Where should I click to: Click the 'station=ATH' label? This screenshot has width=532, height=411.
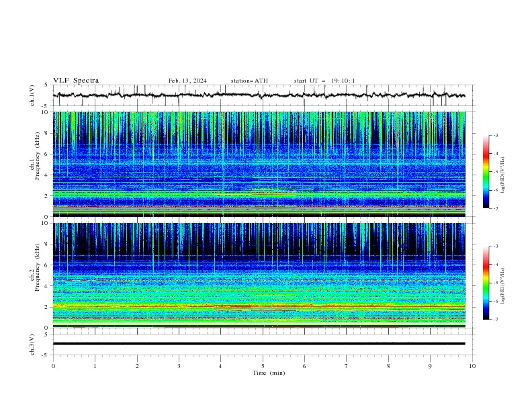(x=249, y=81)
